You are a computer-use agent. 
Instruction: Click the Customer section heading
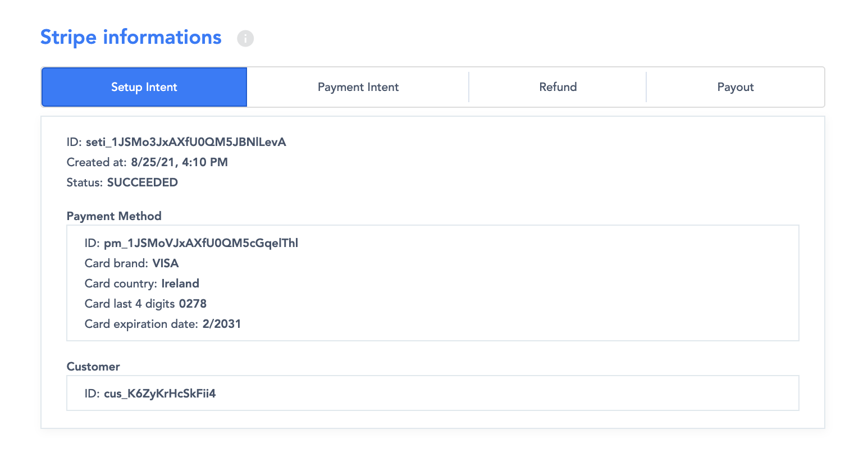click(x=93, y=367)
